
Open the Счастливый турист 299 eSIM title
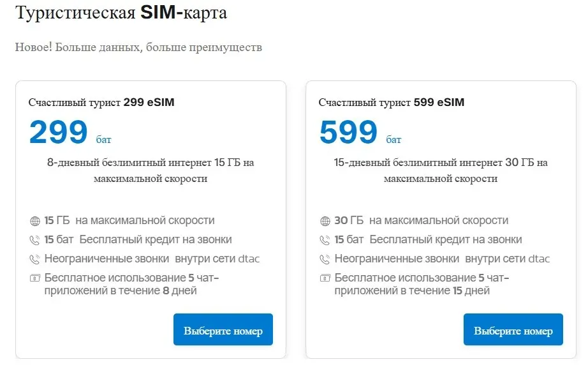coord(101,102)
